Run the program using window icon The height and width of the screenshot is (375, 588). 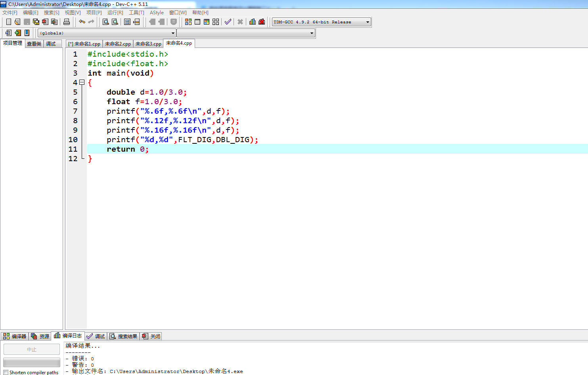pyautogui.click(x=197, y=22)
